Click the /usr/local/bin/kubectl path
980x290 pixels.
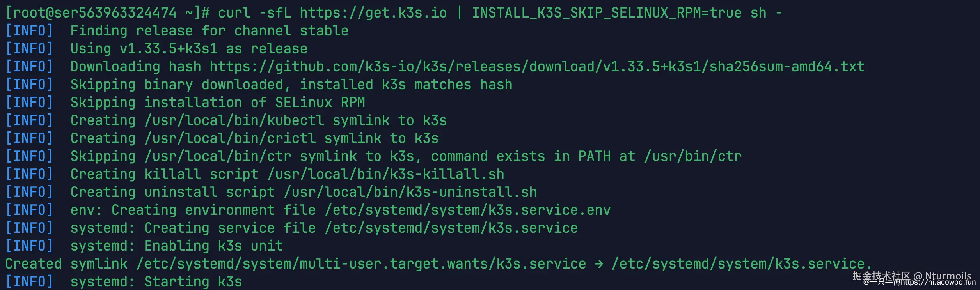click(234, 120)
